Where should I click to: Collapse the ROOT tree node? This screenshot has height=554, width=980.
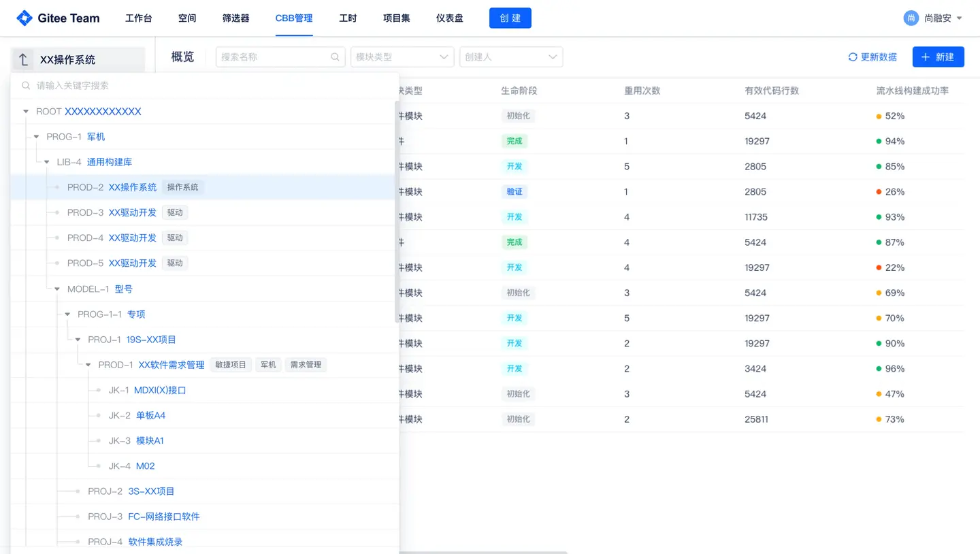pos(25,111)
